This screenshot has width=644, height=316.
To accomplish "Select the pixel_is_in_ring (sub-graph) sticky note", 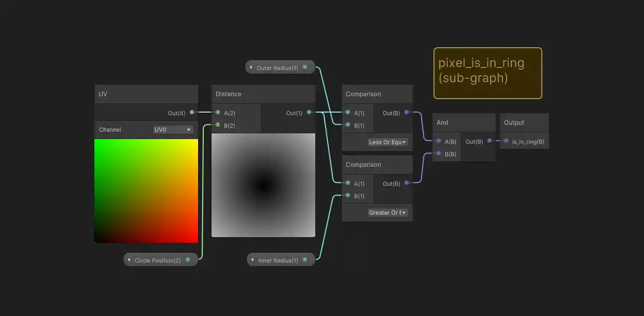I will [x=488, y=73].
